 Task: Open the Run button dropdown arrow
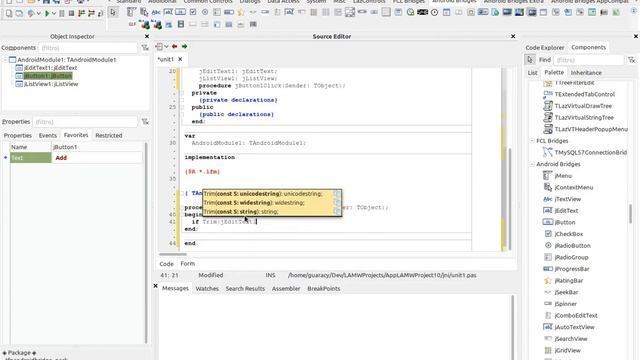53,13
